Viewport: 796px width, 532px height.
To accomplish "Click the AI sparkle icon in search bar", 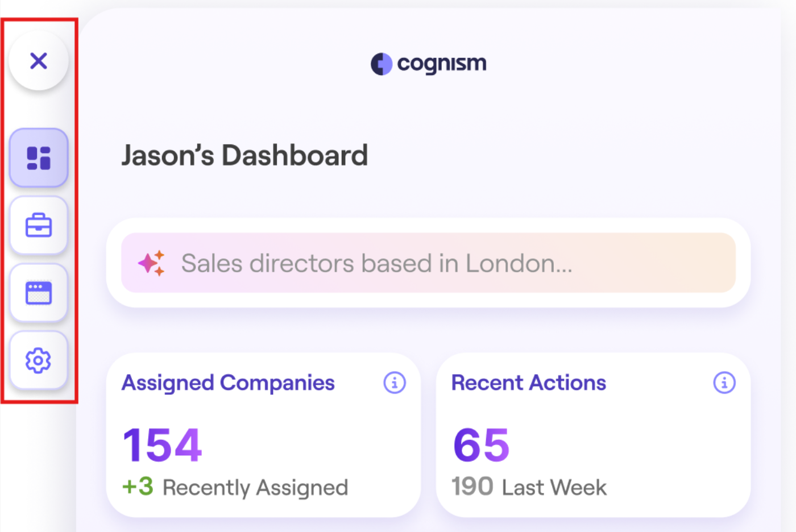I will tap(151, 263).
